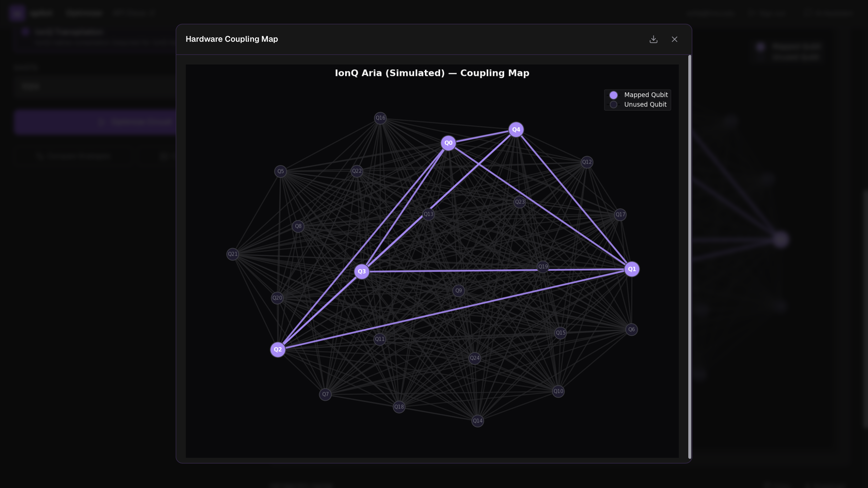This screenshot has width=868, height=488.
Task: Click unused qubit node Q13
Action: pos(428,214)
